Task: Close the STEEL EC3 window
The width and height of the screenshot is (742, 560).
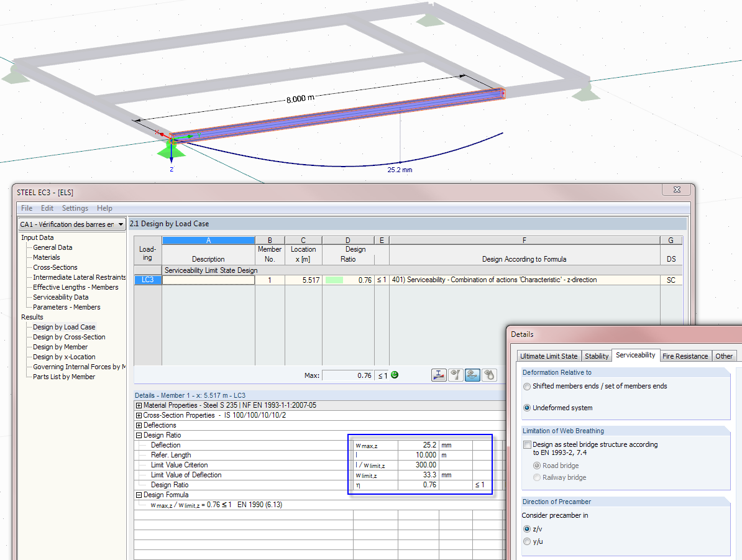Action: (x=677, y=190)
